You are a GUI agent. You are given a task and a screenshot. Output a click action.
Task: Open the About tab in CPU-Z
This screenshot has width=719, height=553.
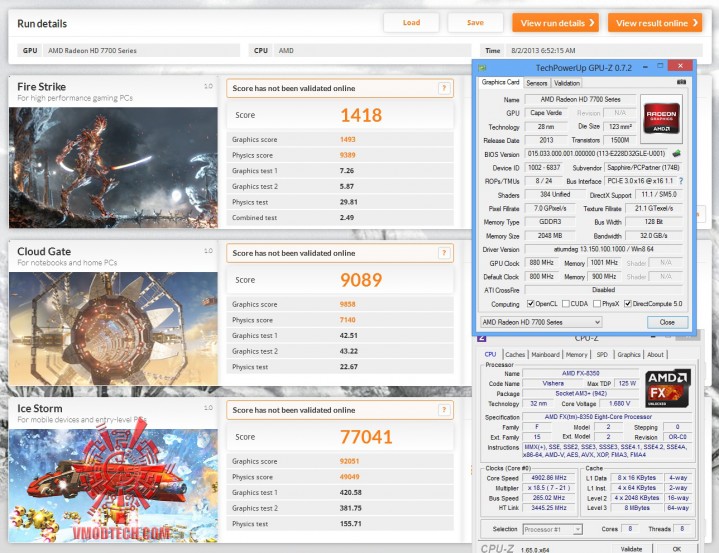[655, 354]
